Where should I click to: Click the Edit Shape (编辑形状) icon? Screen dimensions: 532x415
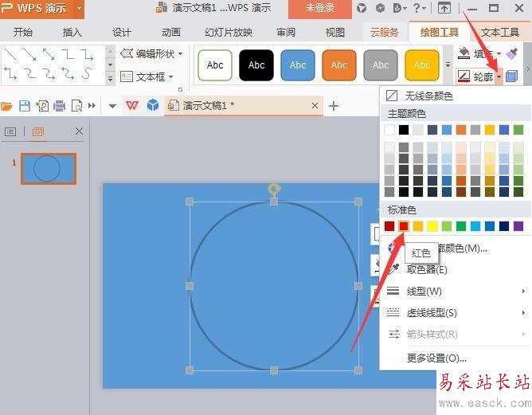[127, 53]
